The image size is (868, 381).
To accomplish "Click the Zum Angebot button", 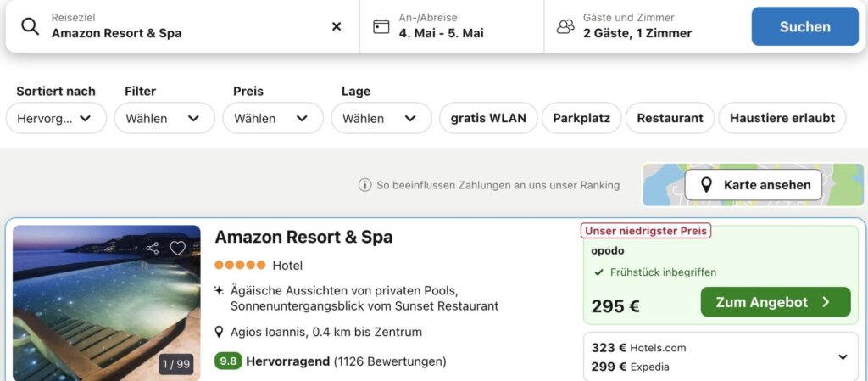I will click(x=775, y=302).
